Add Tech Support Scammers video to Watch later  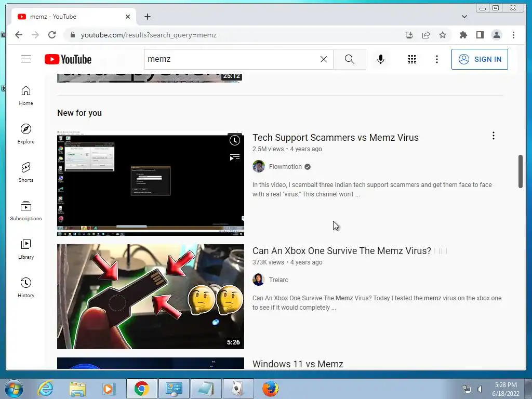[234, 140]
